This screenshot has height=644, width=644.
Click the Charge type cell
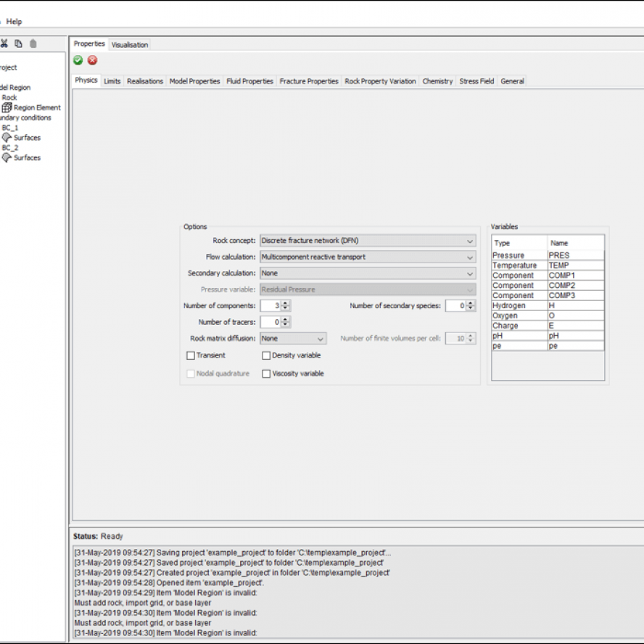click(x=519, y=326)
